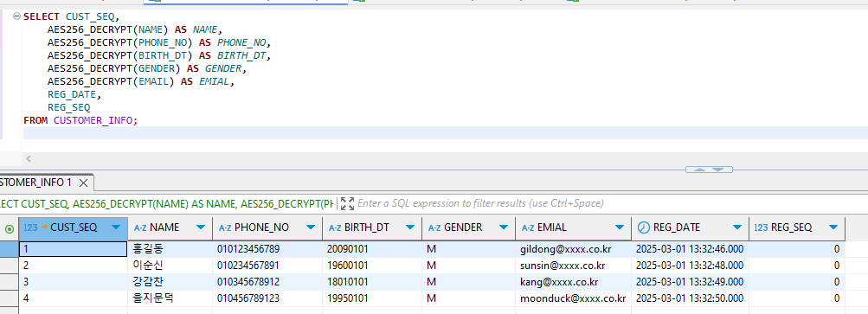Viewport: 868px width, 314px height.
Task: Click the PHONE_NO column header label
Action: 262,227
